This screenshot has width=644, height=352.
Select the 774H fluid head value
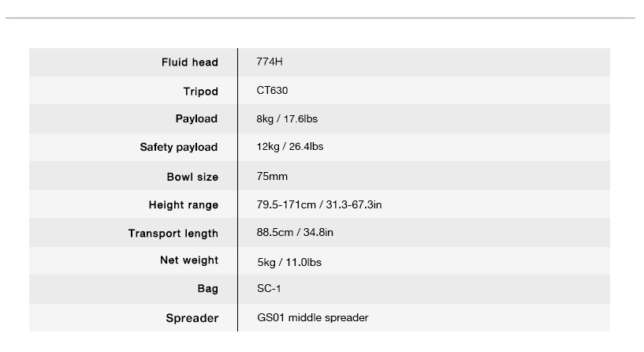270,62
